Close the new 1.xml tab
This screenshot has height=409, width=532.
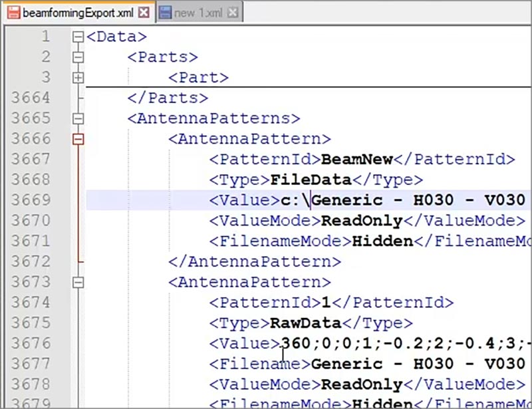coord(232,13)
